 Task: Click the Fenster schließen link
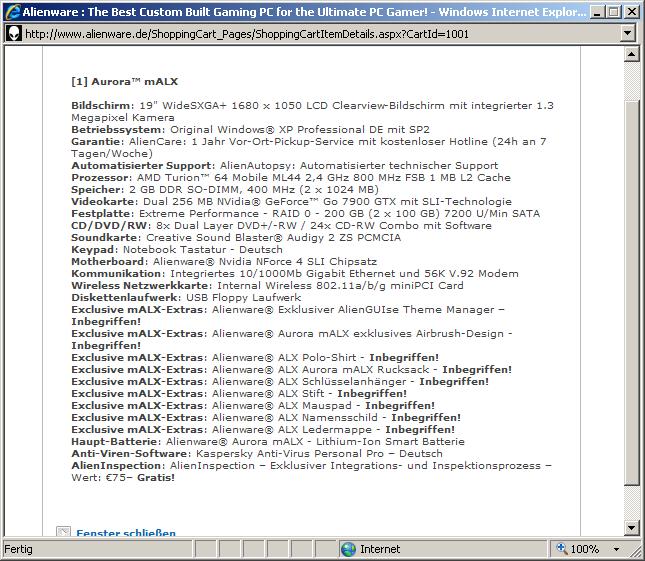(126, 533)
